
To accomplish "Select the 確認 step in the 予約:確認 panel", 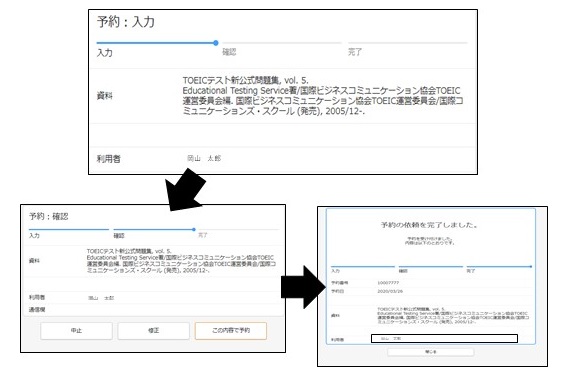I will (x=119, y=235).
